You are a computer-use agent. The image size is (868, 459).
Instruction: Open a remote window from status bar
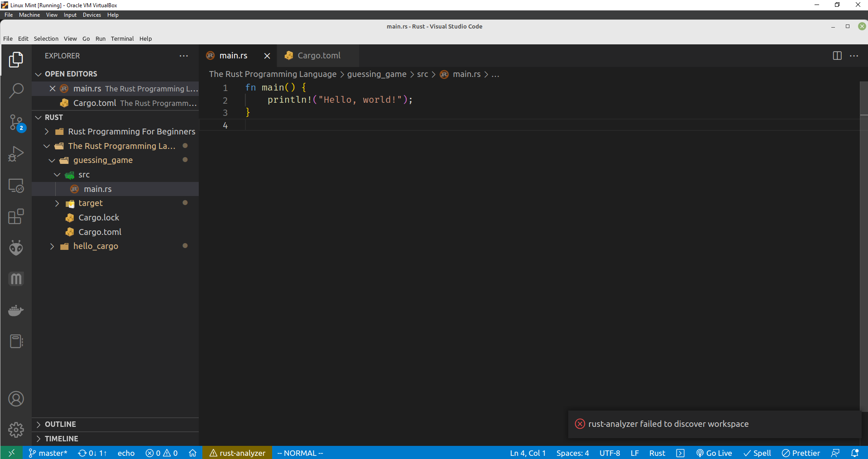[11, 453]
